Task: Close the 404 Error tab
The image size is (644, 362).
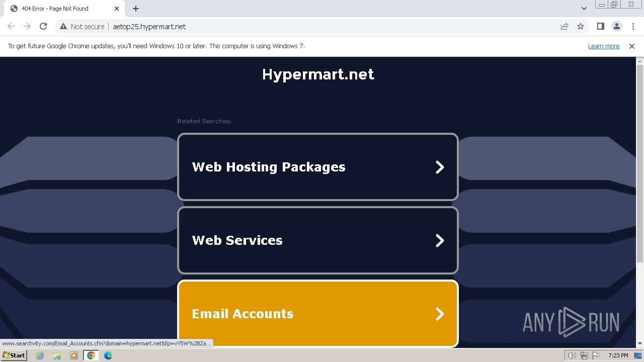Action: [117, 9]
